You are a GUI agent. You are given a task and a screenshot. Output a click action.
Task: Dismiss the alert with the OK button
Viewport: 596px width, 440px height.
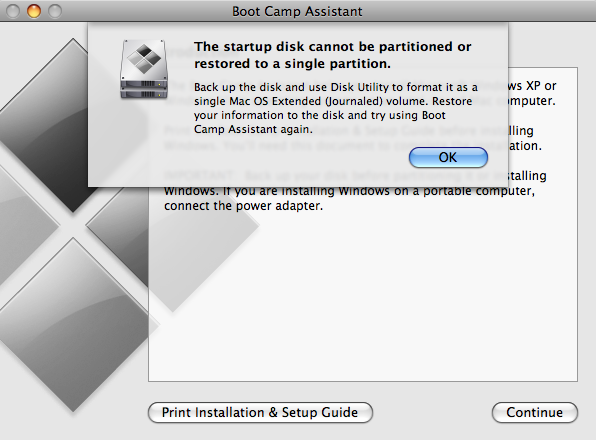[448, 157]
